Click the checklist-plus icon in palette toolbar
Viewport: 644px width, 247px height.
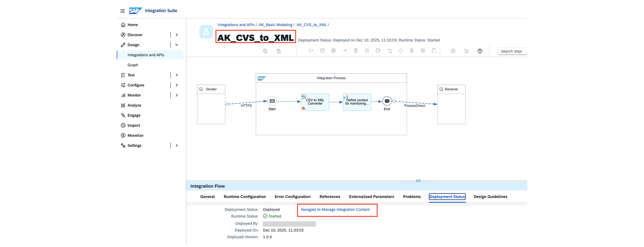[x=311, y=51]
